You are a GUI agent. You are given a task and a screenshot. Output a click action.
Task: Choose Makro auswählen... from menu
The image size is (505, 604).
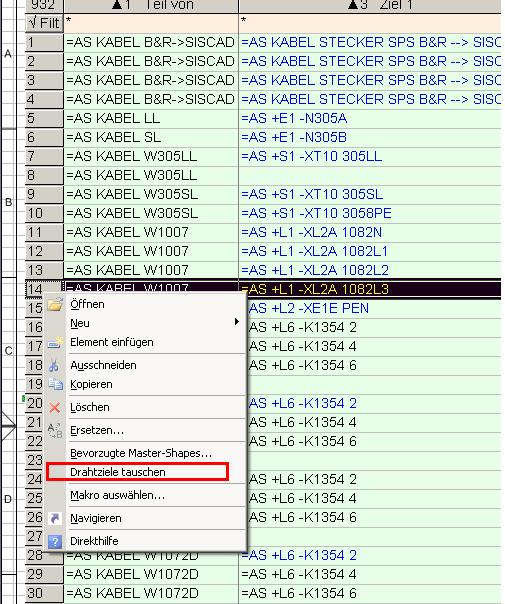[x=146, y=495]
